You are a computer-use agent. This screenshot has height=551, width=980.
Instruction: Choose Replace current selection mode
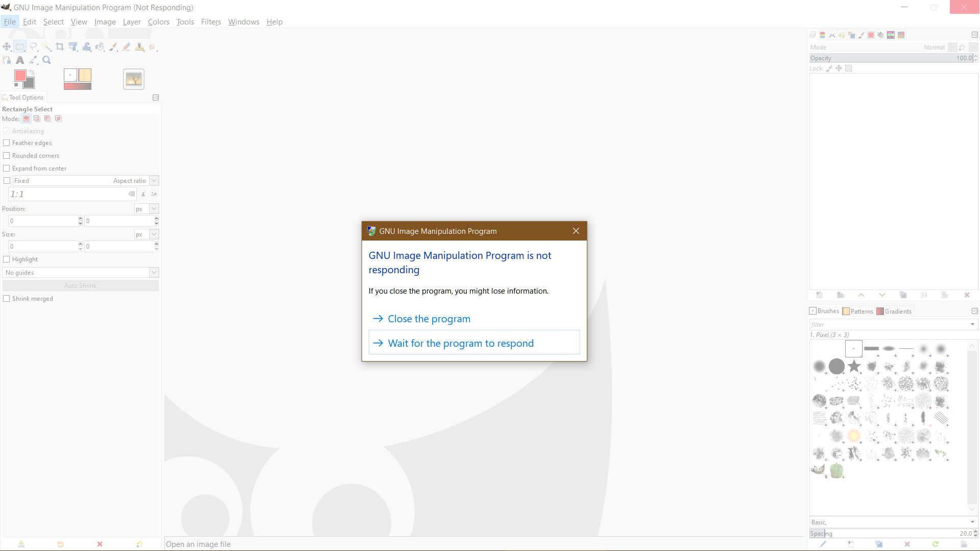coord(26,119)
